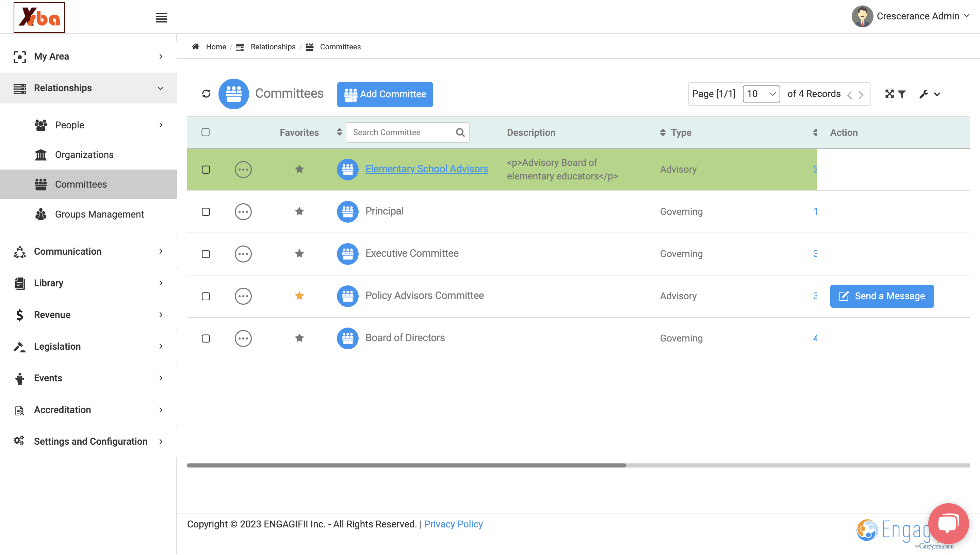Expand the Library menu
980x555 pixels.
(x=88, y=283)
